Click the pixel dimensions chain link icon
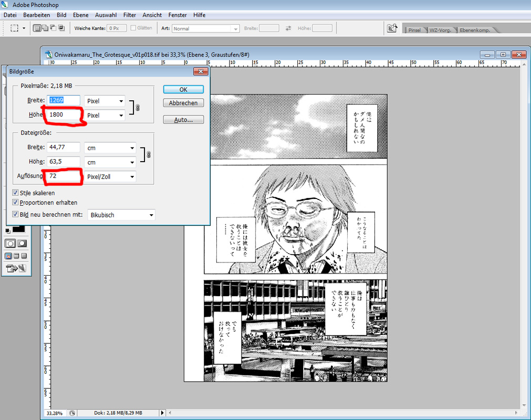The image size is (531, 420). click(x=138, y=108)
